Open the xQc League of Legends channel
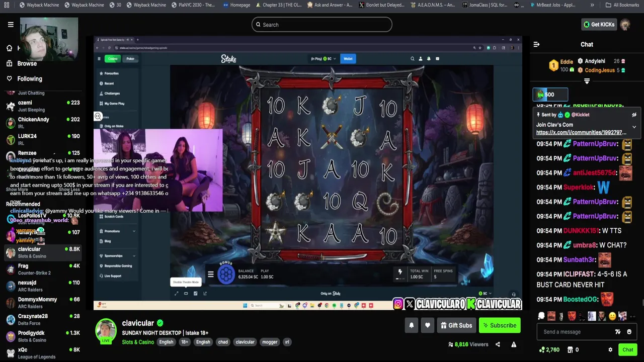 42,353
